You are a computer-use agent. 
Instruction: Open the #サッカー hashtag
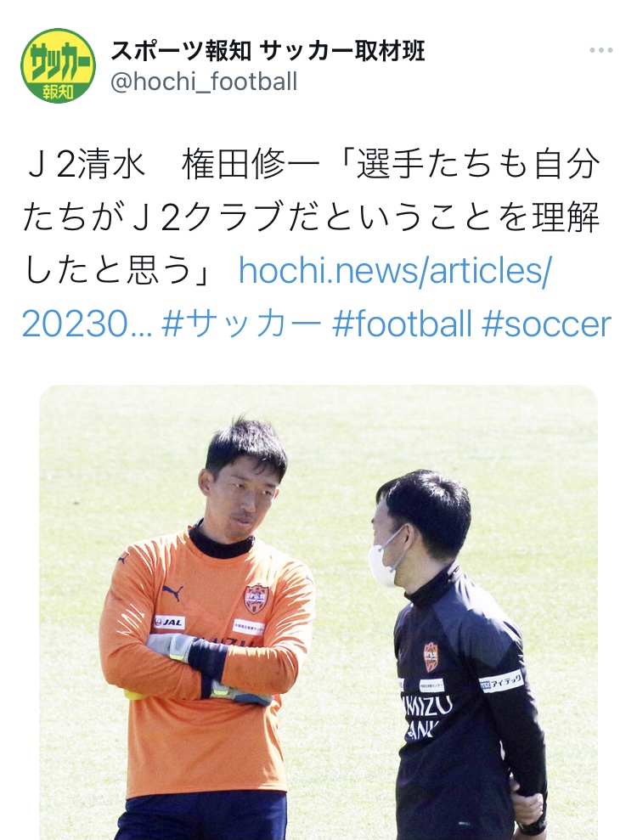pyautogui.click(x=241, y=324)
